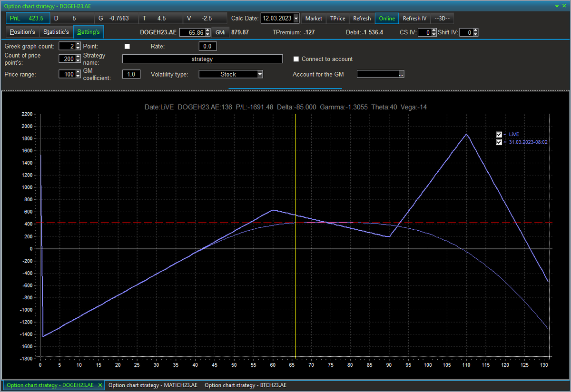Screen dimensions: 571x392
Task: Click the DOGEH23.AE price field 65.86
Action: (x=192, y=32)
